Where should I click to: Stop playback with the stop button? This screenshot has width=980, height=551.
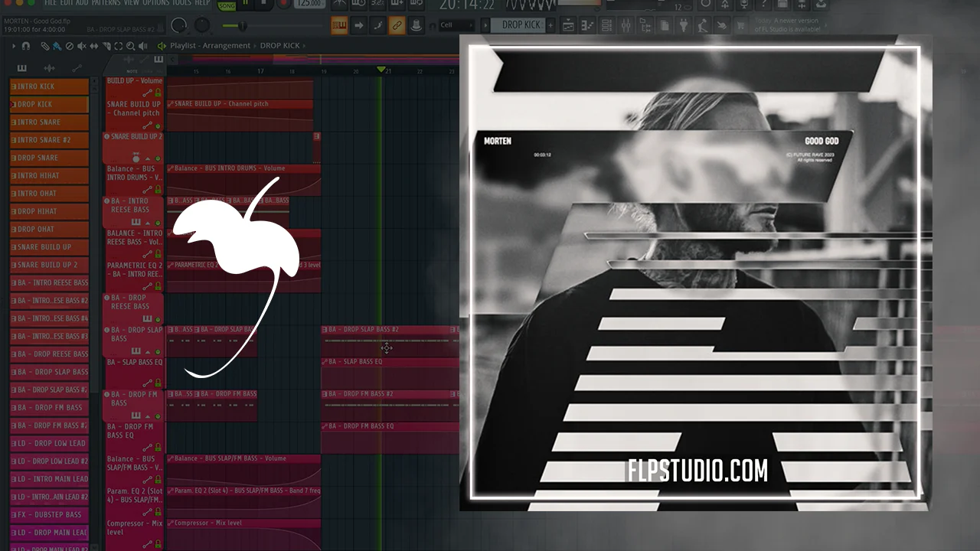[x=264, y=4]
